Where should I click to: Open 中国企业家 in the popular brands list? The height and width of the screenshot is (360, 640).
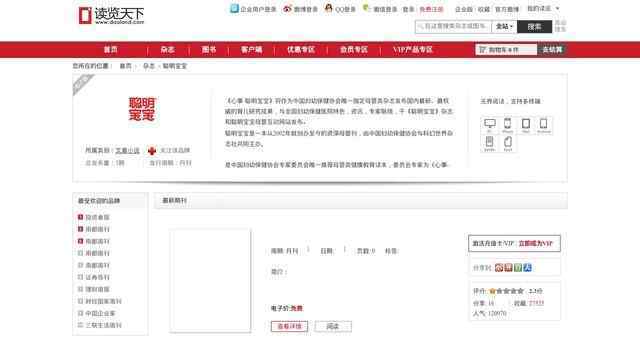pos(100,313)
